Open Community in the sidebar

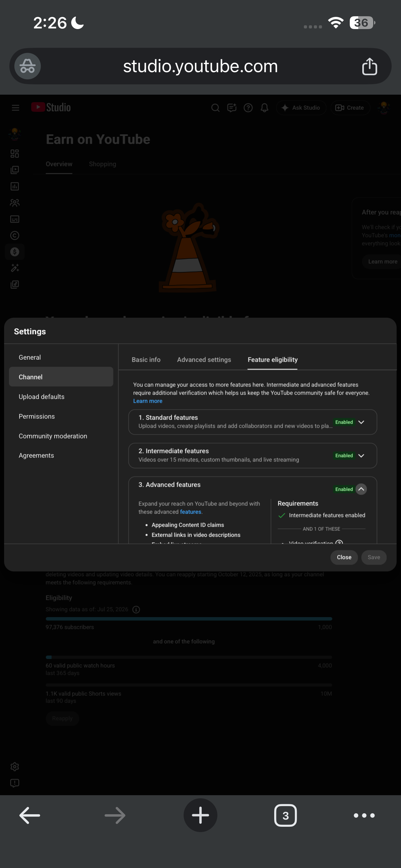click(x=15, y=202)
